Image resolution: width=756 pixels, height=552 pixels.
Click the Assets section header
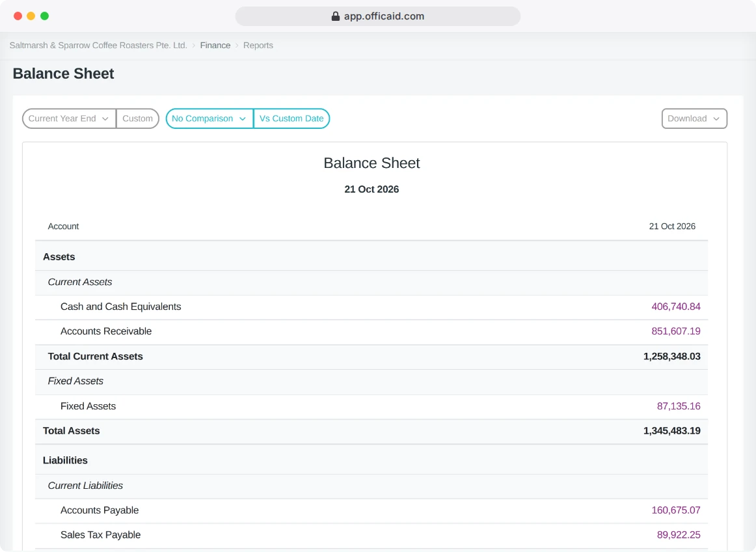pyautogui.click(x=59, y=257)
